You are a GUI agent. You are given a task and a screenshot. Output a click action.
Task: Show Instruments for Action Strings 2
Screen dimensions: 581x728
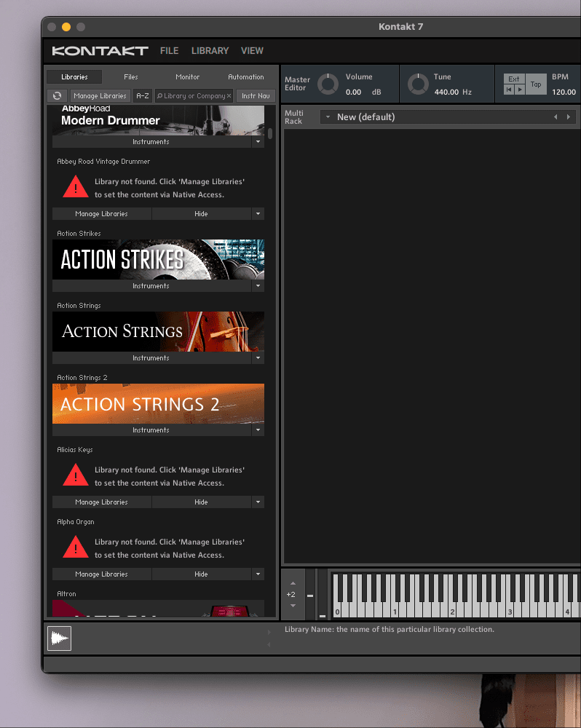tap(151, 430)
